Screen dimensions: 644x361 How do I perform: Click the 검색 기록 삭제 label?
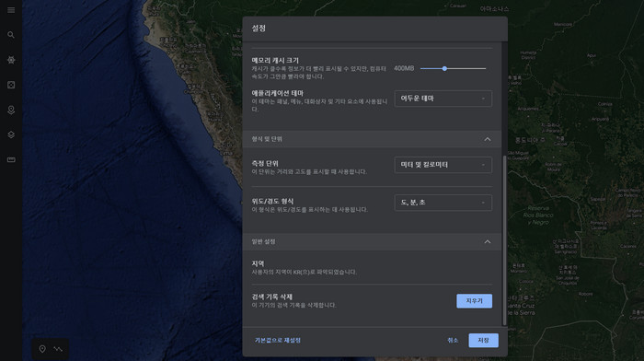tap(272, 297)
